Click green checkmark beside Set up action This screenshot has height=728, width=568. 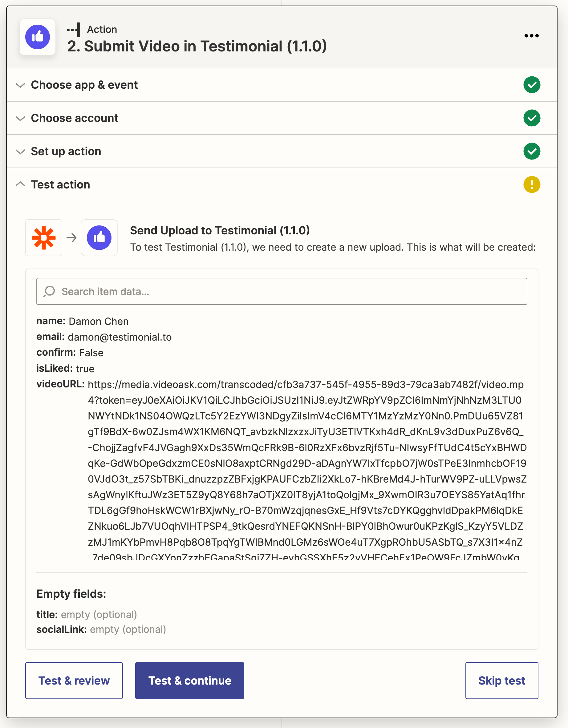coord(531,151)
